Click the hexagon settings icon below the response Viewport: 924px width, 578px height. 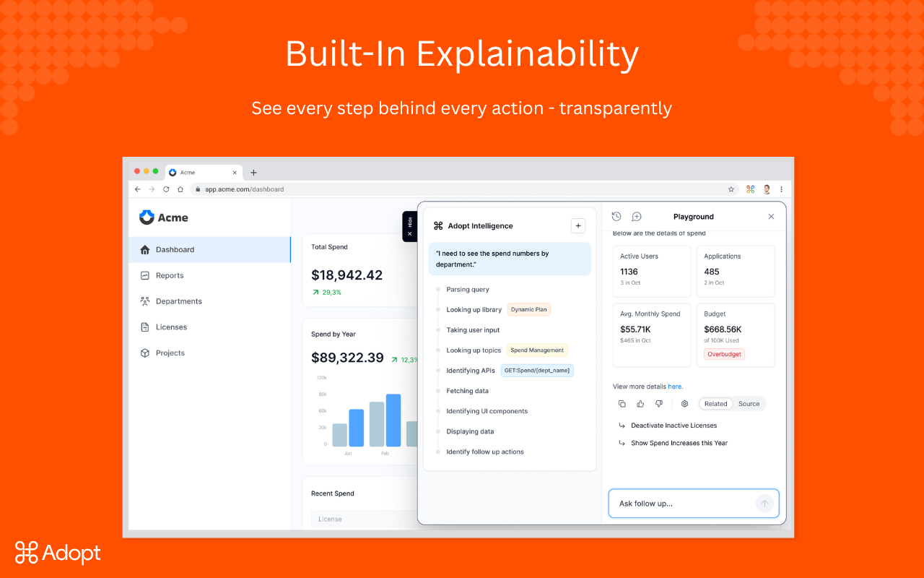click(x=685, y=404)
